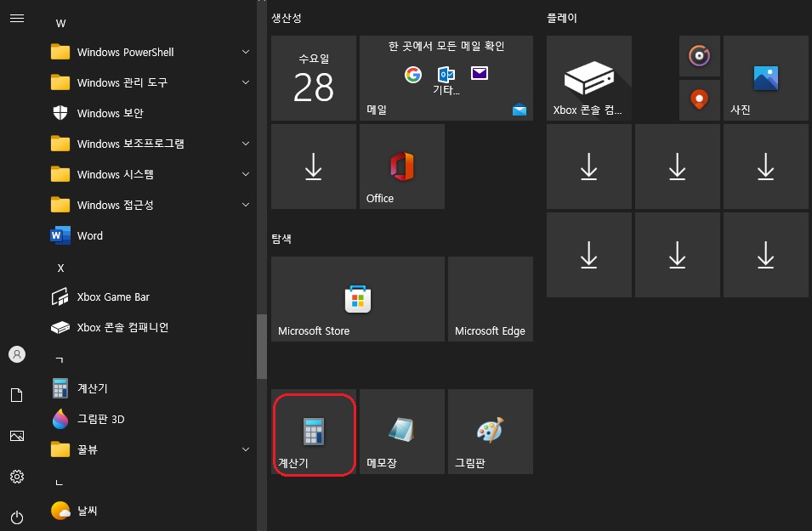Open the Office tile
This screenshot has width=812, height=531.
(402, 167)
